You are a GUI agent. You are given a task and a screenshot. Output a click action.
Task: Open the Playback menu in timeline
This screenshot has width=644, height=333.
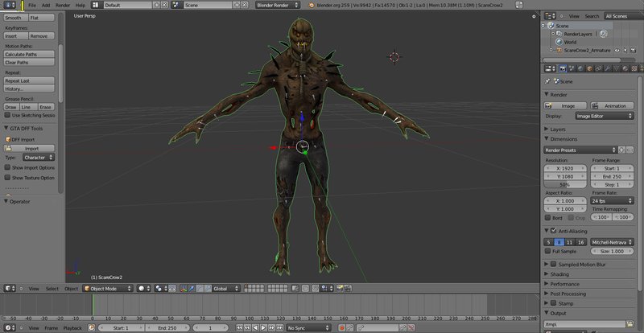coord(72,328)
